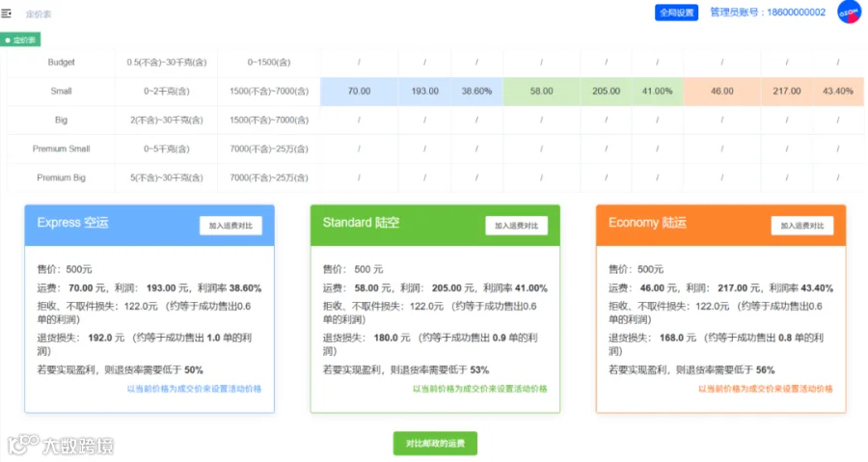Click Big row price range 1500(不含)~7000(含)
The width and height of the screenshot is (868, 462).
(x=269, y=120)
